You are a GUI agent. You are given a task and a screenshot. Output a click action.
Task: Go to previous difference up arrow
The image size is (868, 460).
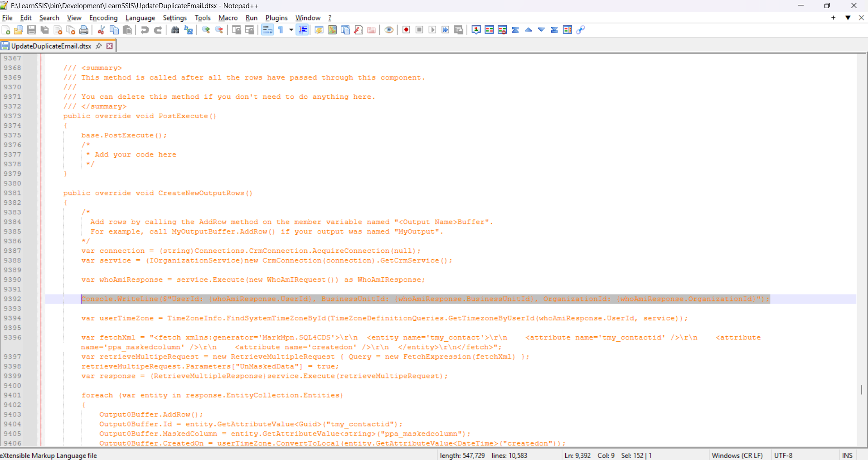(x=529, y=30)
